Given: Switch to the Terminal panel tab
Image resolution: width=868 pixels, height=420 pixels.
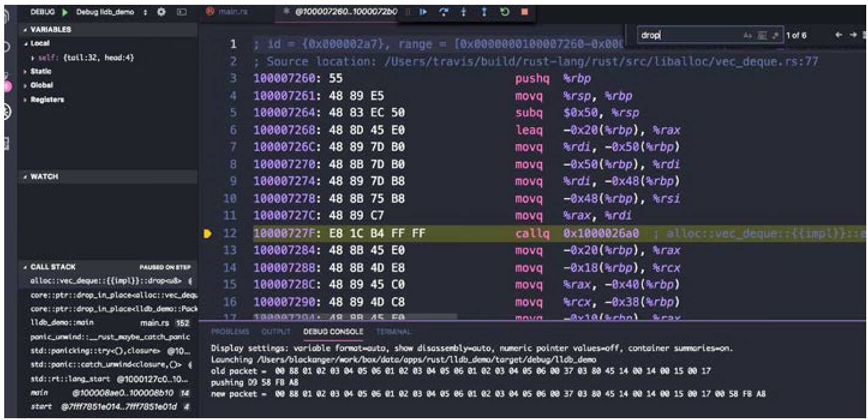Looking at the screenshot, I should point(394,331).
